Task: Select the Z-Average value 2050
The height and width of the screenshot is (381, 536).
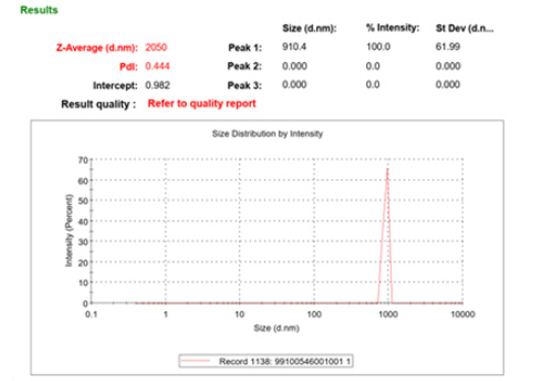Action: coord(156,47)
